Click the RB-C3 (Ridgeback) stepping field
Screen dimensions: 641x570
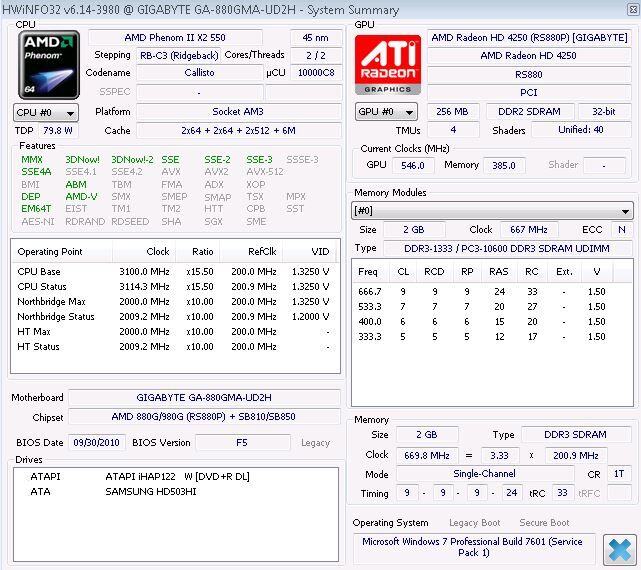pyautogui.click(x=179, y=55)
